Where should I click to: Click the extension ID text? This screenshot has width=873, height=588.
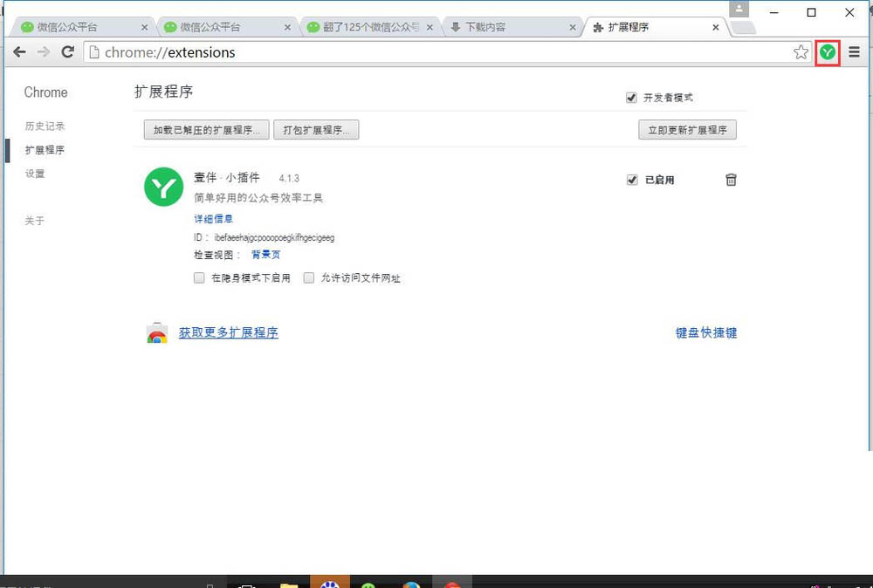point(274,237)
